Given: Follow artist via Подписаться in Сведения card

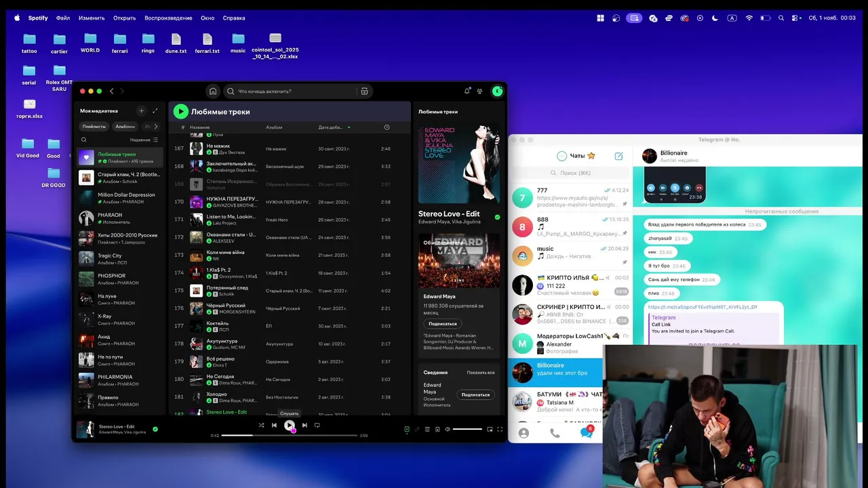Looking at the screenshot, I should coord(475,394).
